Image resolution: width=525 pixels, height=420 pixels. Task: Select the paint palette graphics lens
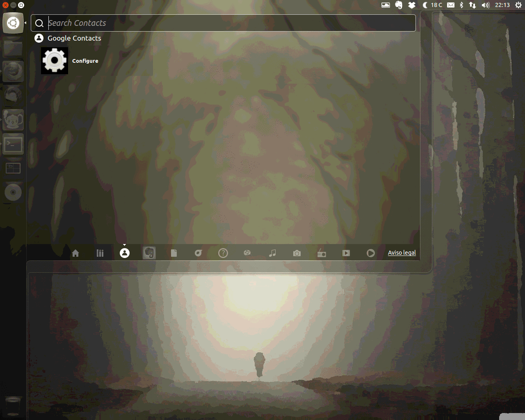(x=247, y=253)
